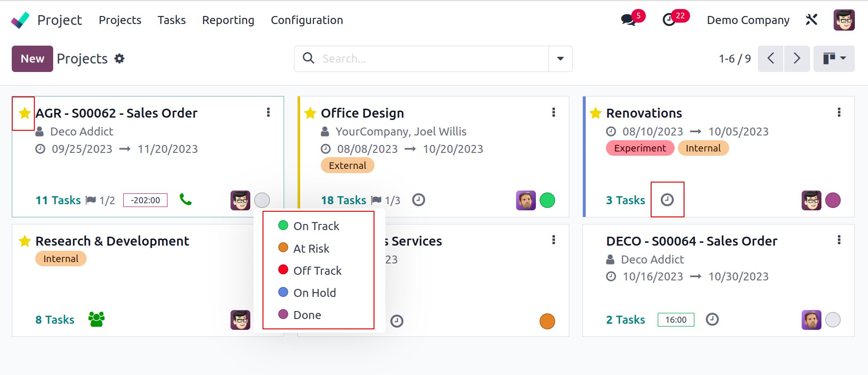The height and width of the screenshot is (375, 868).
Task: Click assignee avatar on Renovations card
Action: pos(812,200)
